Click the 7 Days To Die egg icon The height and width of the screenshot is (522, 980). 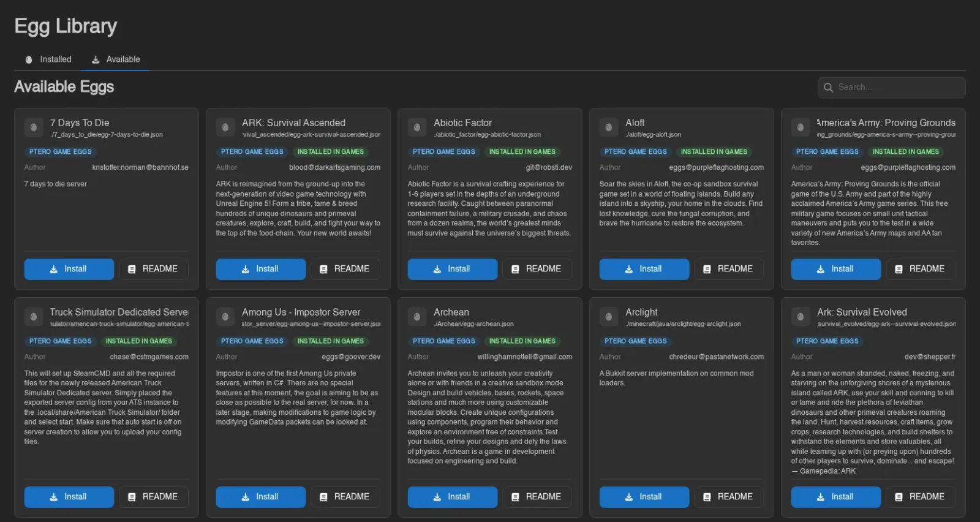[34, 127]
